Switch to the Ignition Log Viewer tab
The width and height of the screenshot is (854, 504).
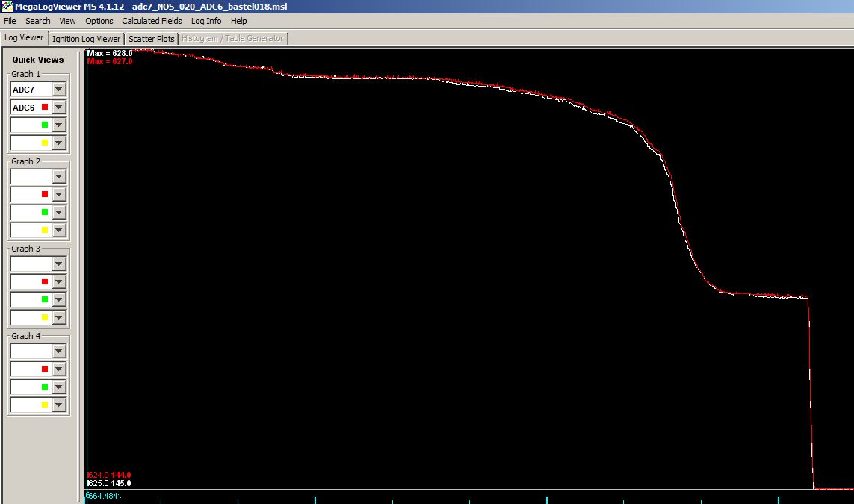(x=86, y=39)
